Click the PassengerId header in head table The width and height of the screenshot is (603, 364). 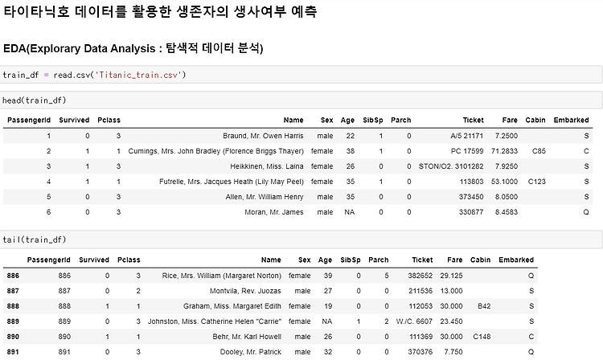[29, 120]
